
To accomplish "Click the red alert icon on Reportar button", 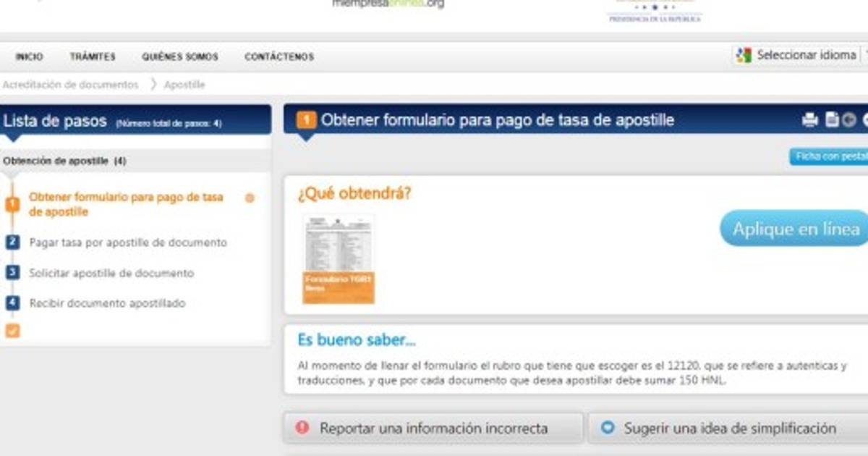I will tap(303, 428).
